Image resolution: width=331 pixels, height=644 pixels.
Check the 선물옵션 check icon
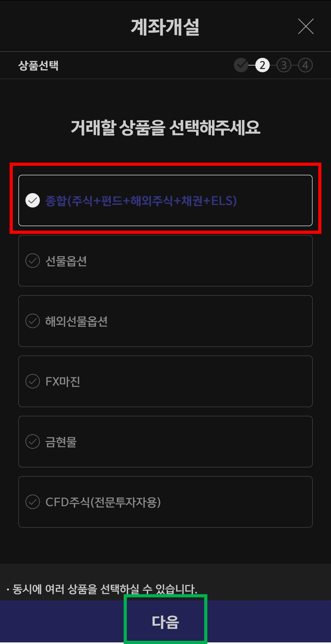pyautogui.click(x=33, y=261)
